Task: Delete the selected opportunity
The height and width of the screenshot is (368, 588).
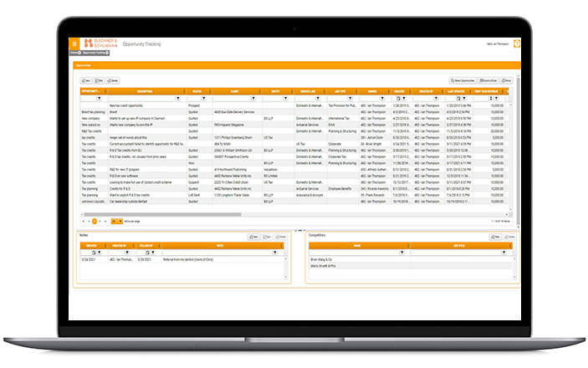Action: pos(113,80)
